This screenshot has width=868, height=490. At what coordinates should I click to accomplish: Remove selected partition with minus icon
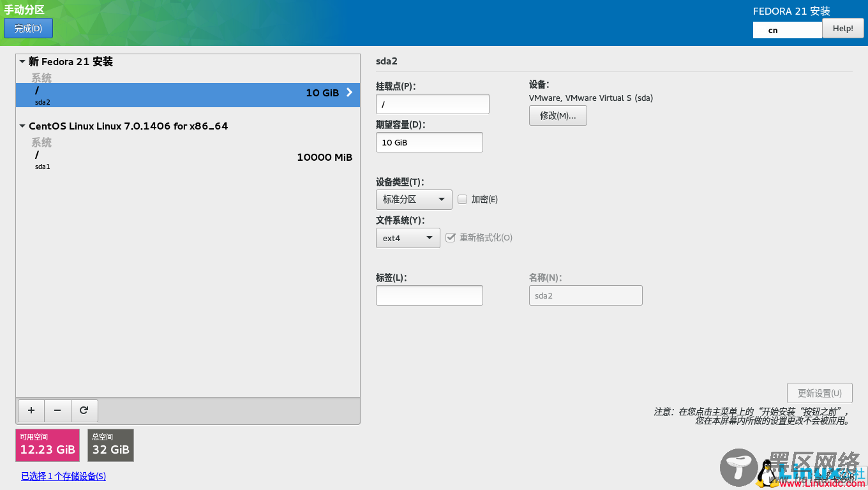tap(57, 411)
